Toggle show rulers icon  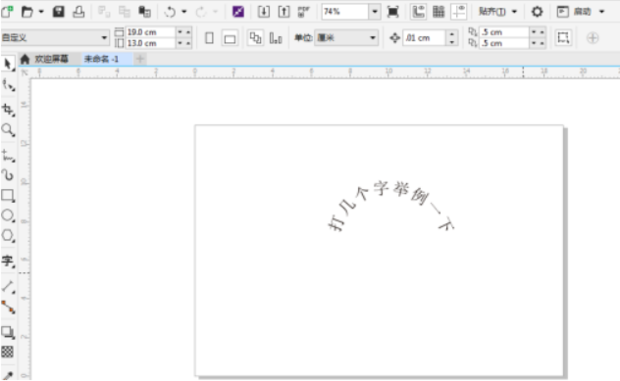pos(418,12)
